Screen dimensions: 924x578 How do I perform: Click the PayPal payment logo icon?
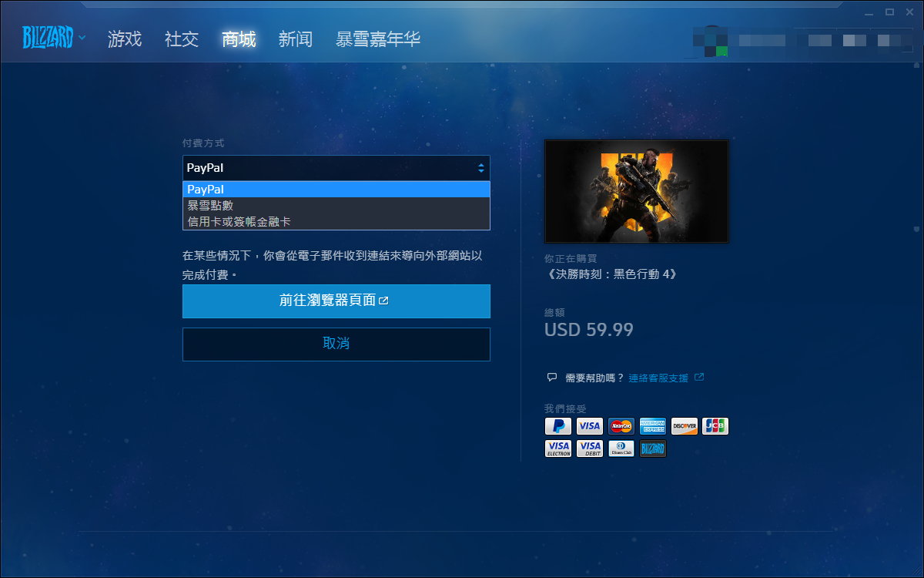point(558,426)
